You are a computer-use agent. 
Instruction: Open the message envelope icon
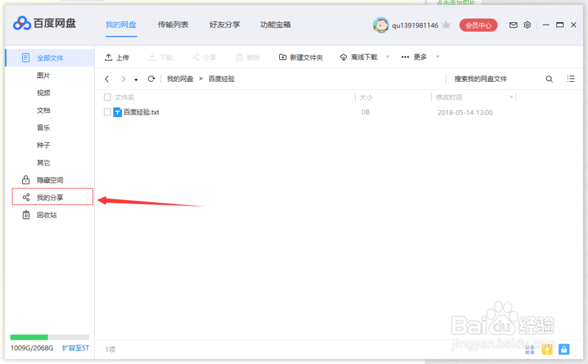[513, 25]
